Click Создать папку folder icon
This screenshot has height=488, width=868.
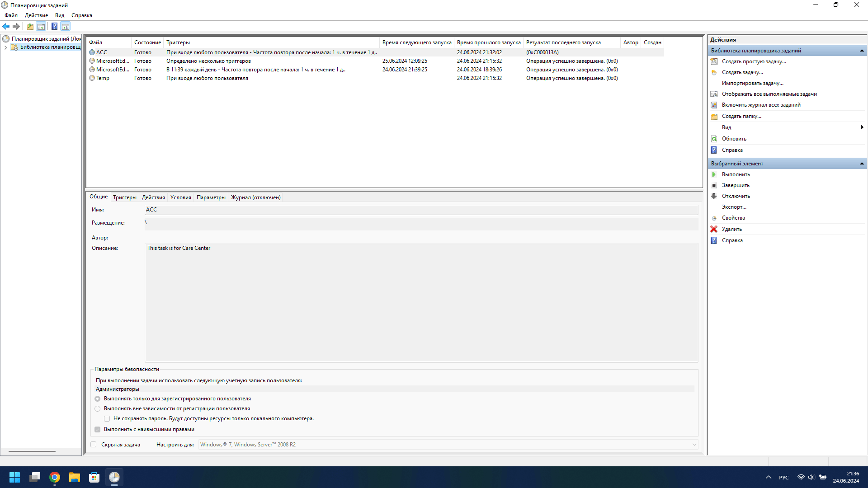pos(714,116)
